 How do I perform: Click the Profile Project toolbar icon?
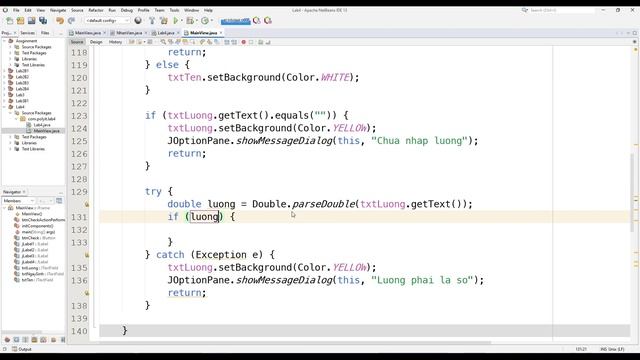coord(205,20)
